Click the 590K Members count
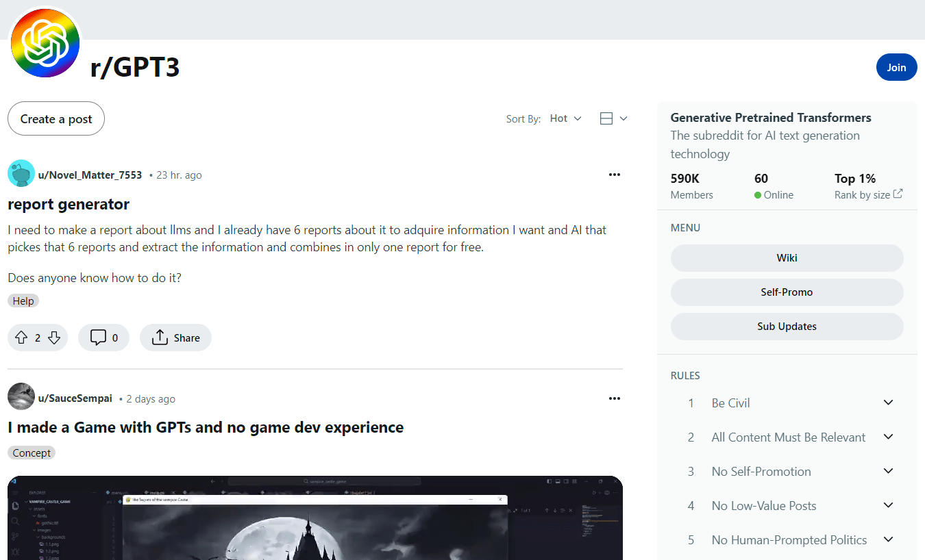The height and width of the screenshot is (560, 925). coord(691,186)
